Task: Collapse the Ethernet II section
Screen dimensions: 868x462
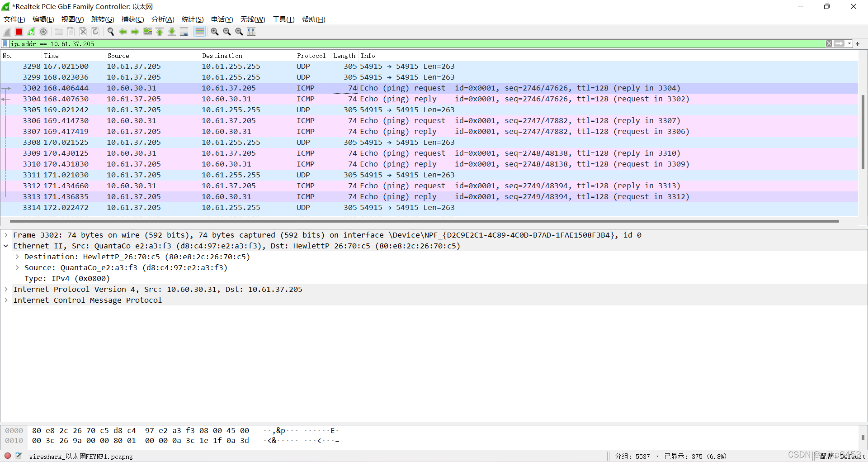Action: click(6, 246)
